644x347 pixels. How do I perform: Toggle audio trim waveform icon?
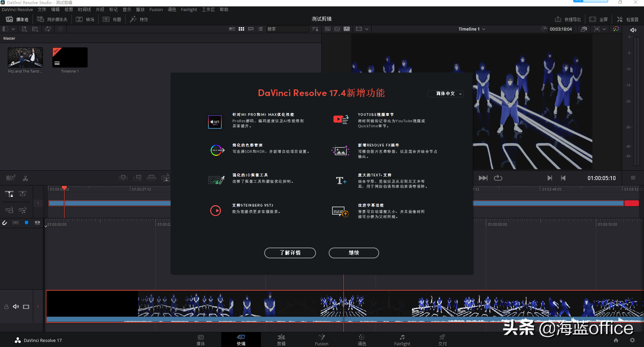pos(16,223)
